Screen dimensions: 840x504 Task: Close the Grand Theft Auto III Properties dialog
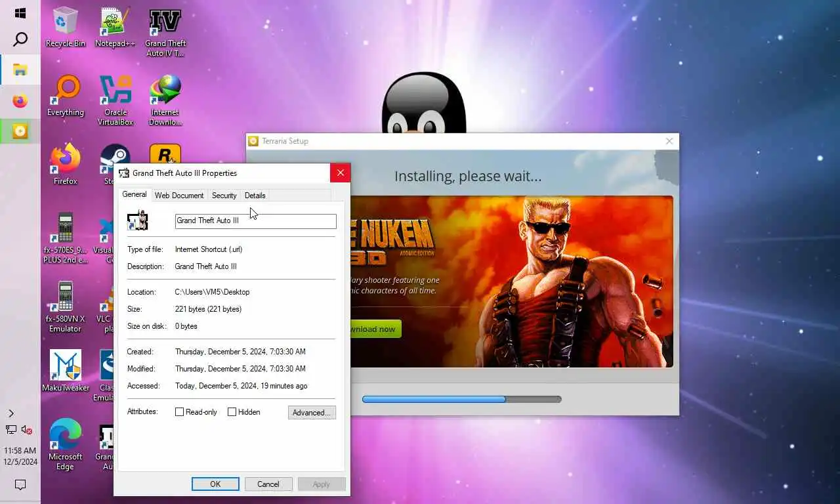[x=340, y=173]
